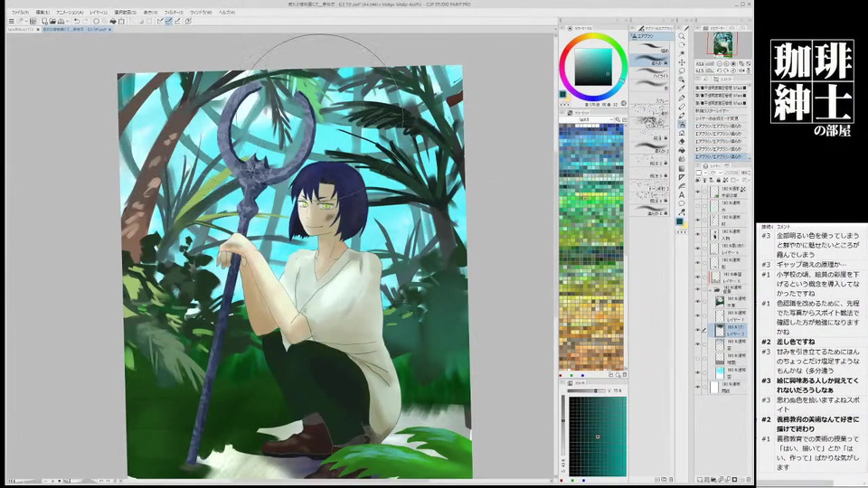Open the hamburger menu in command bar
The image size is (868, 488).
tap(11, 21)
